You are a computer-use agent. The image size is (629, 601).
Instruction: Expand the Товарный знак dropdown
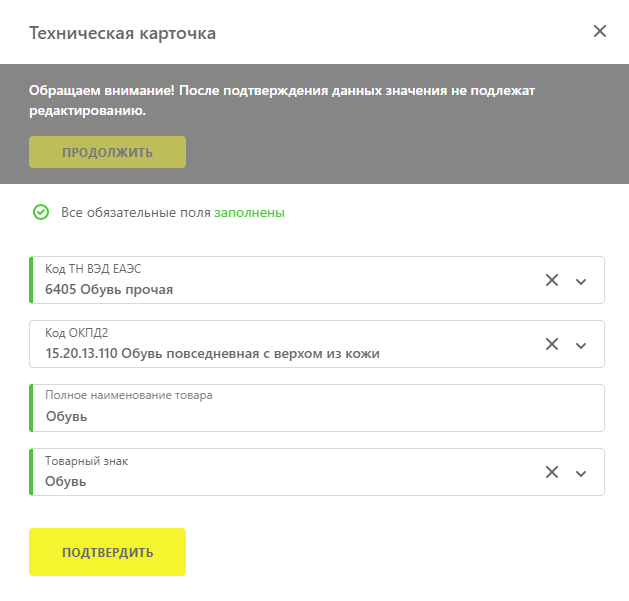(581, 473)
